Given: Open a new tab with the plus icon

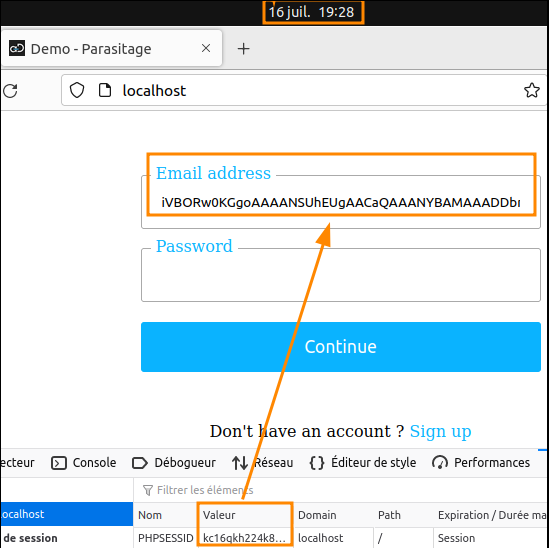Looking at the screenshot, I should click(243, 49).
